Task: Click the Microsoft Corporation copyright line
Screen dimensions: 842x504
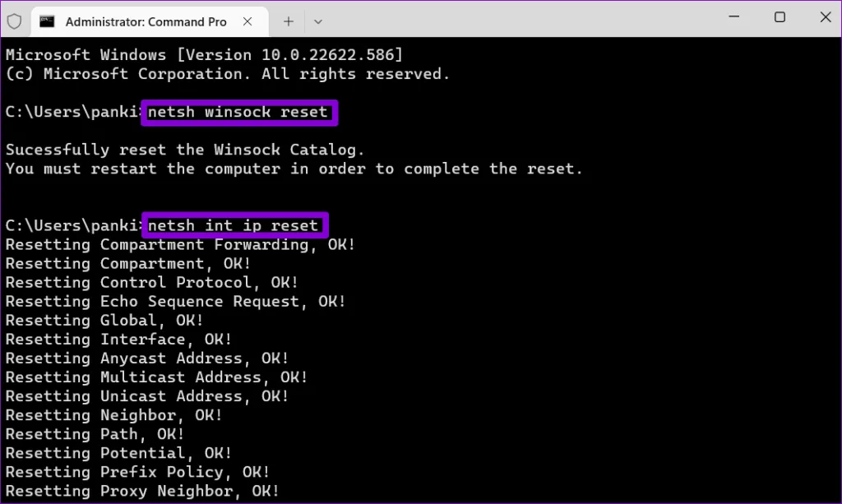Action: pos(228,74)
